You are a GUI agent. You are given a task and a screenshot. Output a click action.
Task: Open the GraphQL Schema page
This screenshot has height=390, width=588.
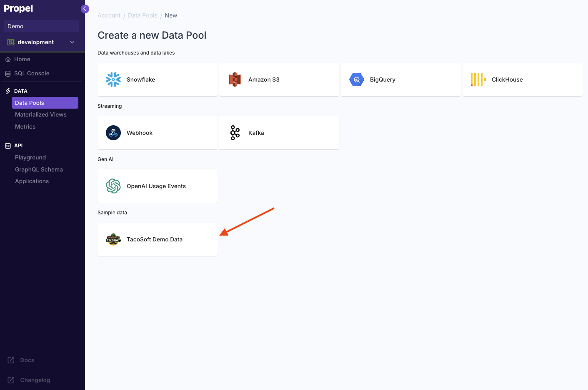pyautogui.click(x=39, y=169)
